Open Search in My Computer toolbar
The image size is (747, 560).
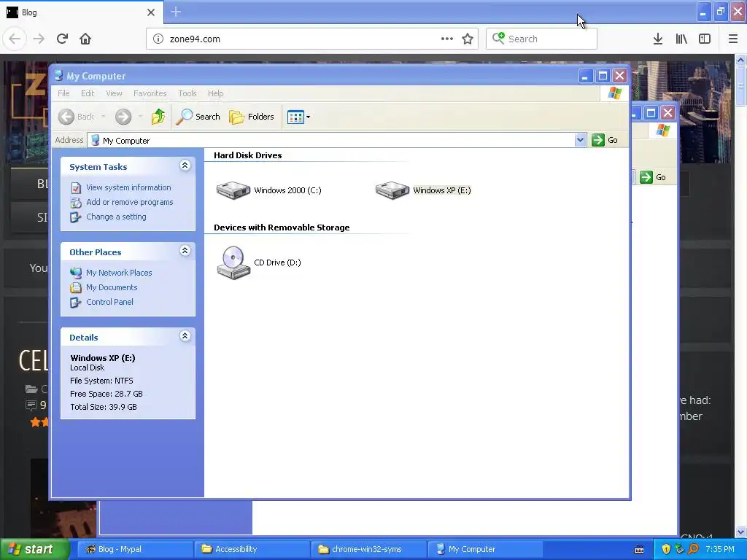click(x=198, y=117)
